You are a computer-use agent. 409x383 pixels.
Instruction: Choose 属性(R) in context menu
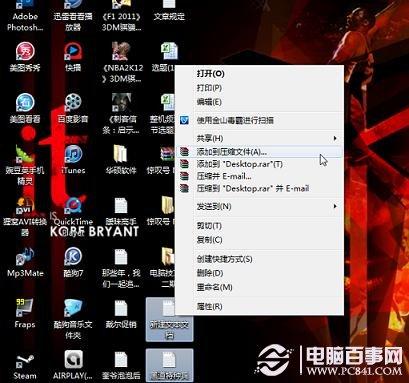[259, 306]
